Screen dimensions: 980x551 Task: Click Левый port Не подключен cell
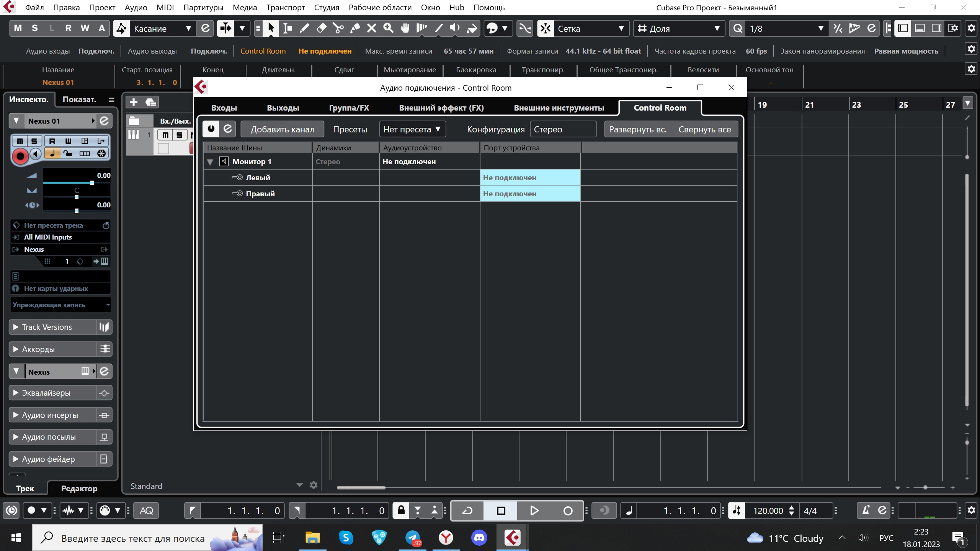tap(530, 178)
